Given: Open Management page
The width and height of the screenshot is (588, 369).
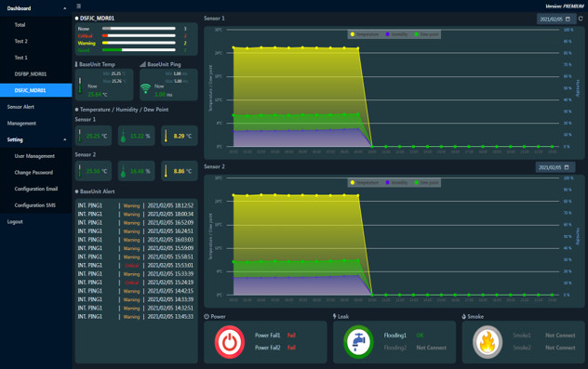Looking at the screenshot, I should pyautogui.click(x=36, y=124).
